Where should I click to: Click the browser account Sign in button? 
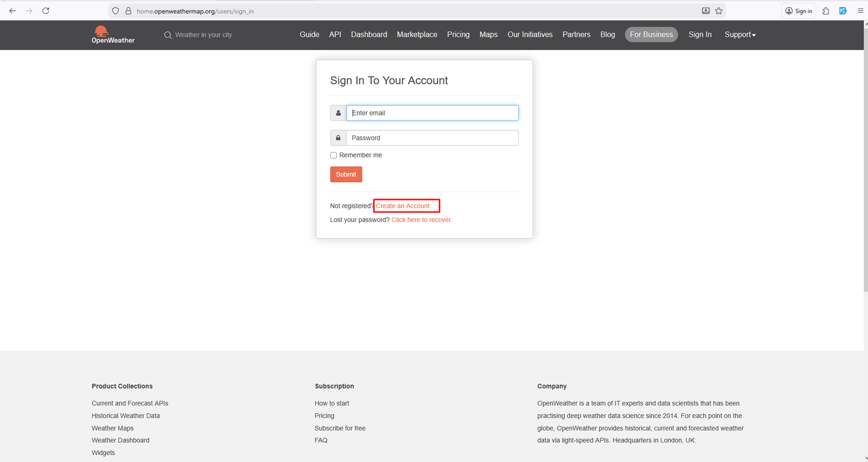coord(799,11)
